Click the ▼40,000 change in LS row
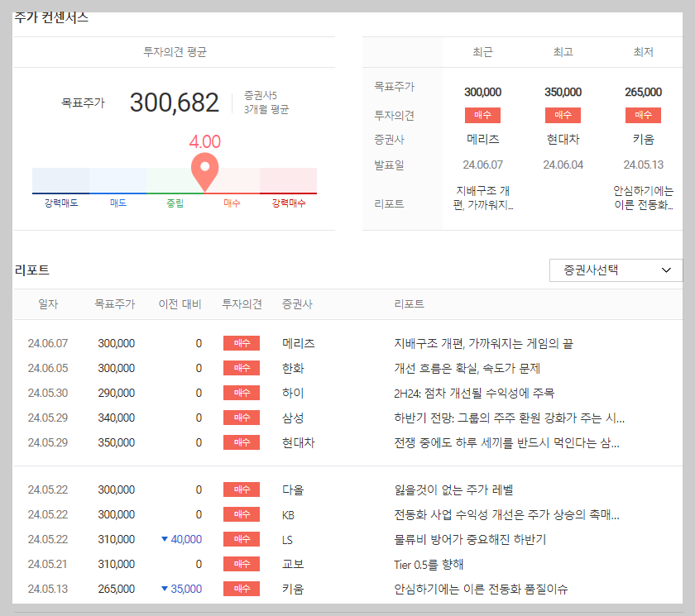This screenshot has width=695, height=616. 182,539
